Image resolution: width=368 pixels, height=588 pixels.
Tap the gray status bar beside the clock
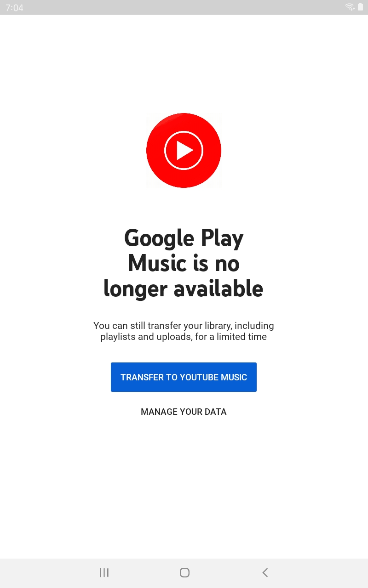[x=184, y=7]
